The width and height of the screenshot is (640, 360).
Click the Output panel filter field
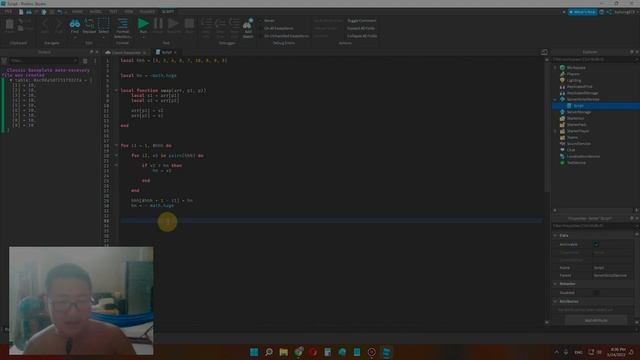coord(43,60)
